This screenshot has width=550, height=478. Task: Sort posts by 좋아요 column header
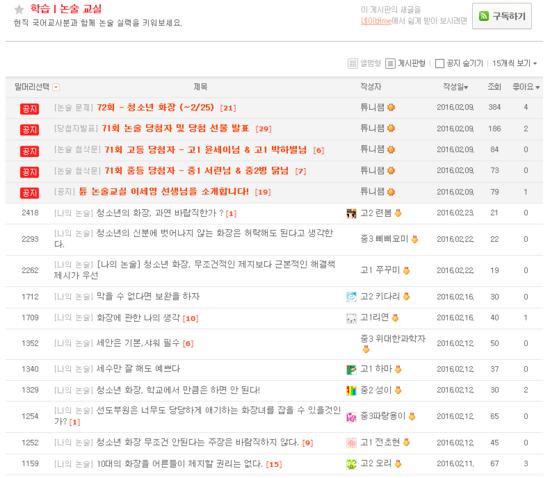526,87
